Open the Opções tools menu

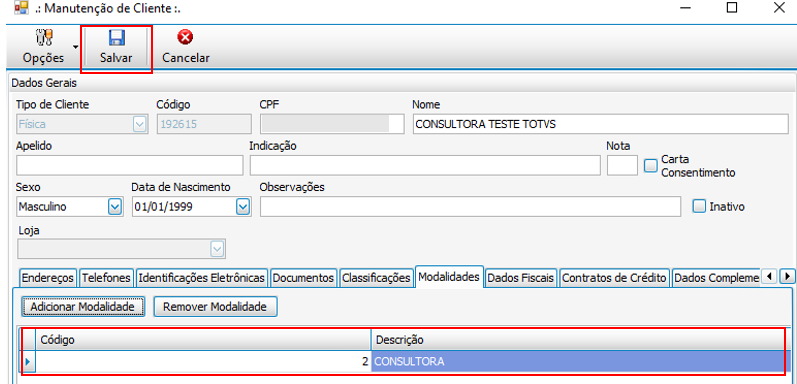coord(44,47)
